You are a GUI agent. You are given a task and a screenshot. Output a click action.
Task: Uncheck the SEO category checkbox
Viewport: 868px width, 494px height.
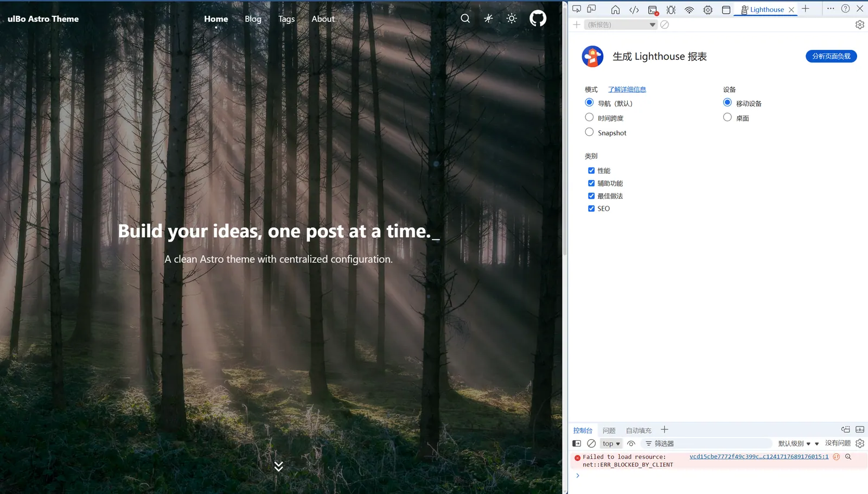pyautogui.click(x=591, y=208)
